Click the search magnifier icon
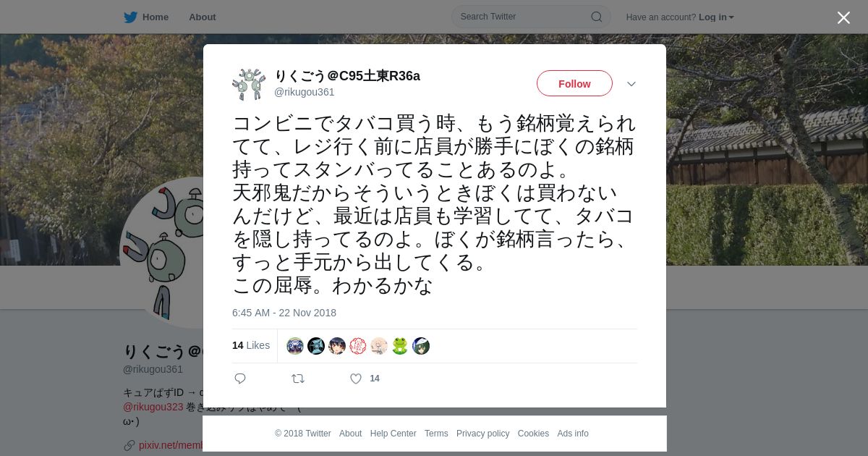Viewport: 868px width, 456px height. (596, 17)
